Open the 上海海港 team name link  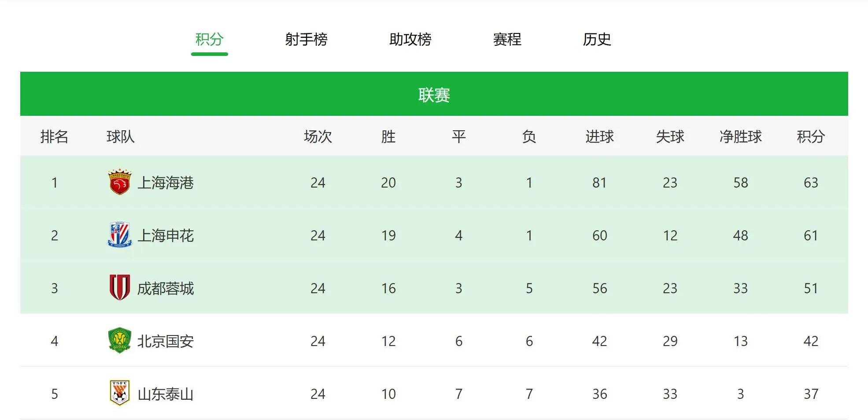coord(166,183)
